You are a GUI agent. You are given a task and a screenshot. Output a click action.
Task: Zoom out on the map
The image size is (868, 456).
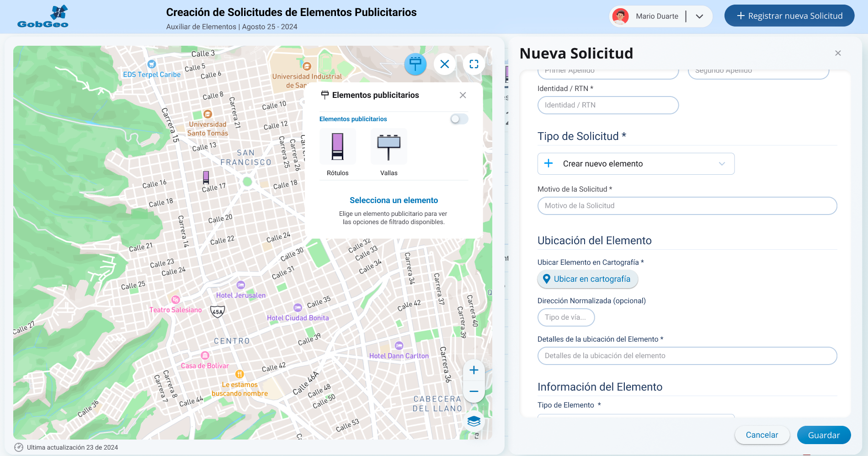(x=474, y=391)
